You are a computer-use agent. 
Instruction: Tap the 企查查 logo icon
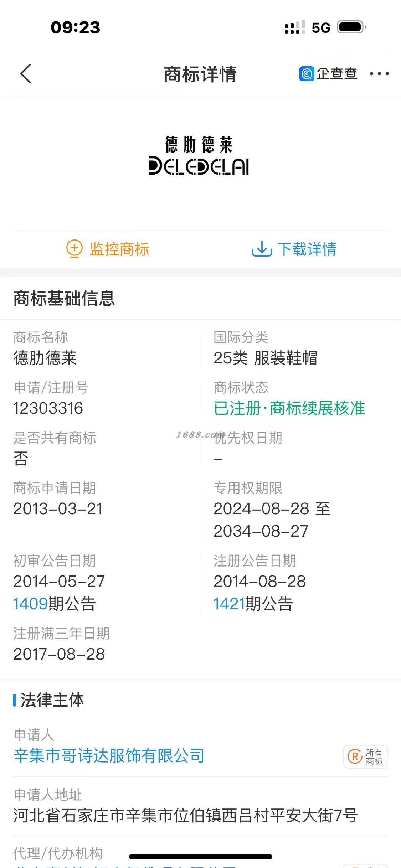307,74
